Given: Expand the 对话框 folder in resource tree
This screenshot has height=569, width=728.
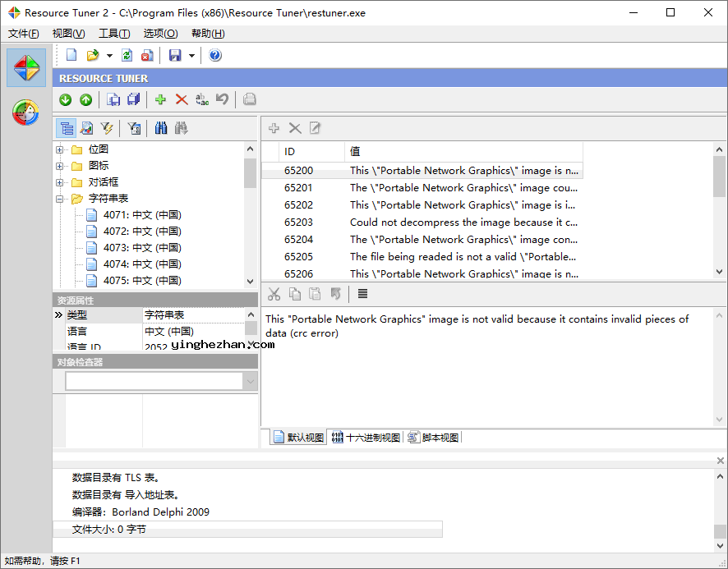Looking at the screenshot, I should tap(59, 182).
